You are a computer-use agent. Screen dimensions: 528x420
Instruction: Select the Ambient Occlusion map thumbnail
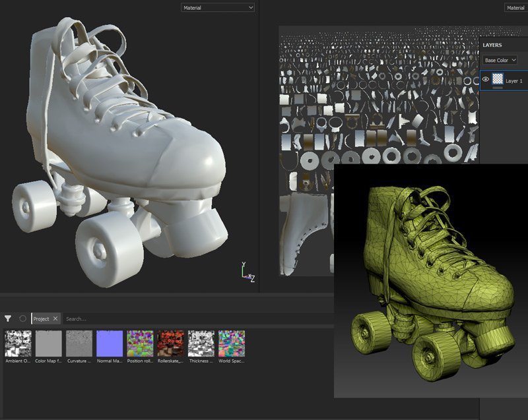pos(18,344)
